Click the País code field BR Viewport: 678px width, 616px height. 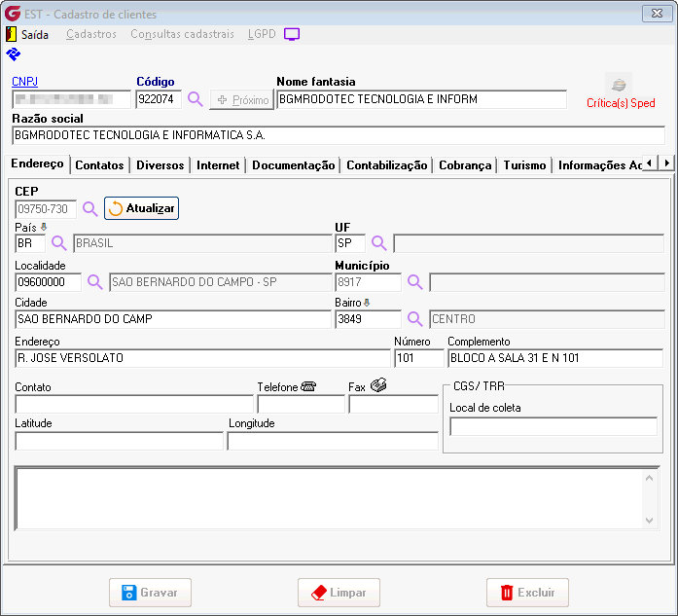(x=30, y=243)
